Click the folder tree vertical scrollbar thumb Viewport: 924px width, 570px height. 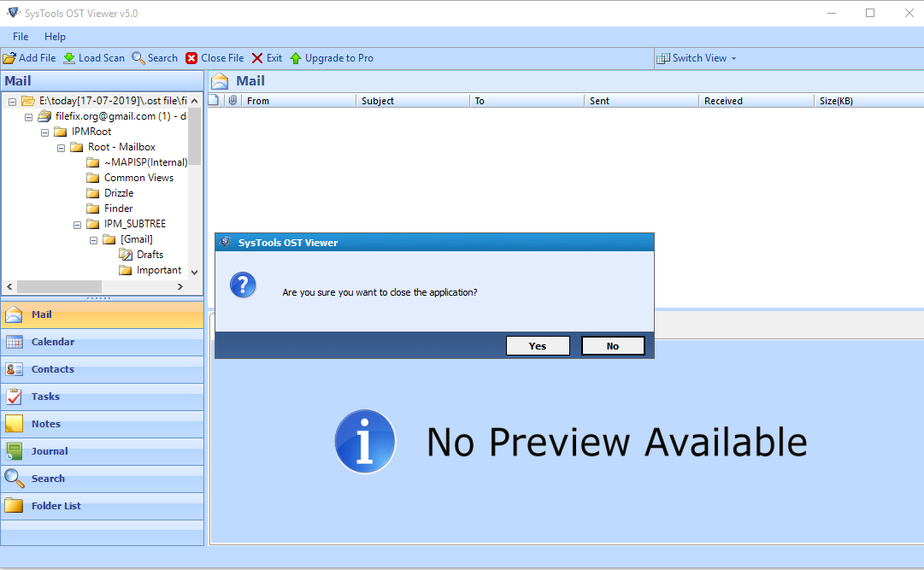[195, 137]
